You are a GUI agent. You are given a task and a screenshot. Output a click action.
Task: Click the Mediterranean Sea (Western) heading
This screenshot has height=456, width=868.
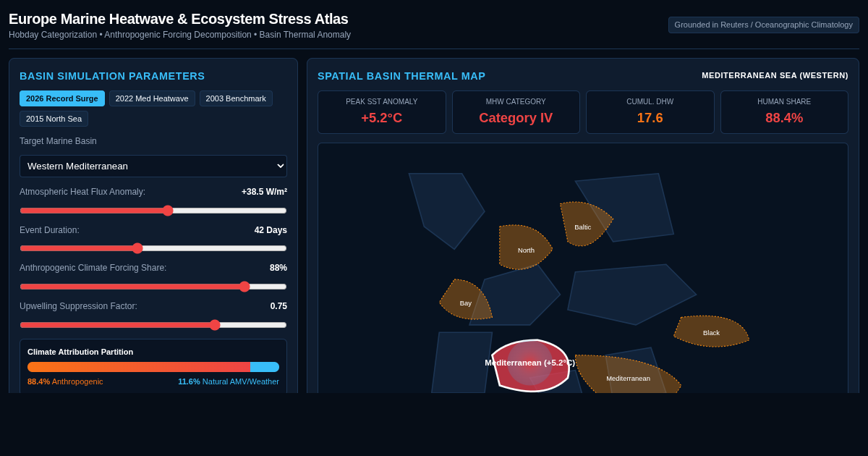[x=775, y=75]
